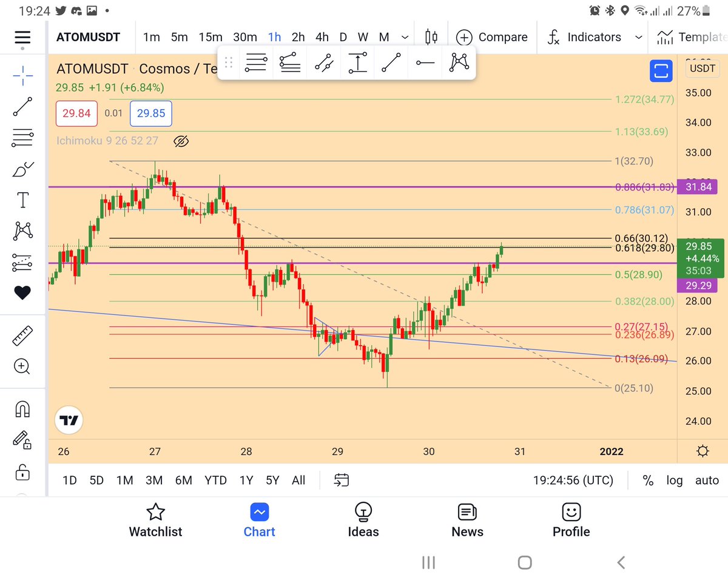The width and height of the screenshot is (728, 583).
Task: Toggle auto scale mode
Action: point(707,480)
